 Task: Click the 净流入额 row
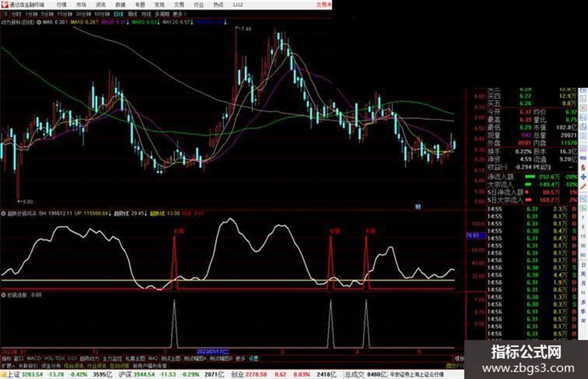point(533,177)
